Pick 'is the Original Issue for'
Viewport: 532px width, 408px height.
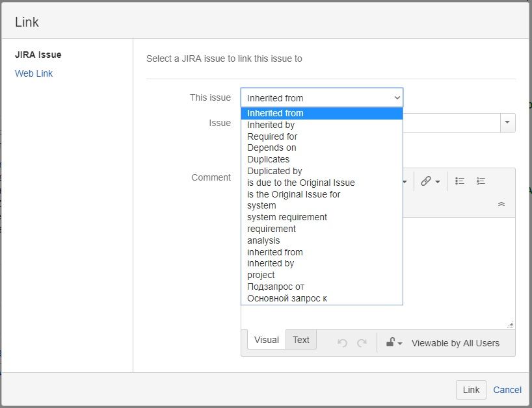(x=322, y=194)
